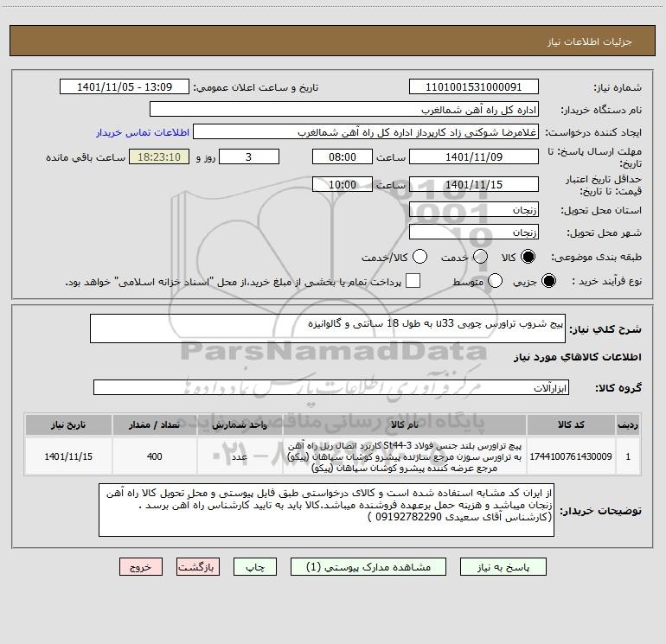Image resolution: width=666 pixels, height=644 pixels.
Task: Click the پاسخ به نیاز button
Action: [x=503, y=567]
